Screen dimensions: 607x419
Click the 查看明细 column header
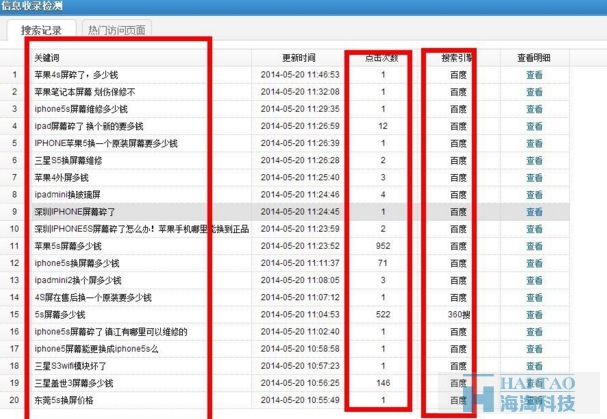click(534, 58)
